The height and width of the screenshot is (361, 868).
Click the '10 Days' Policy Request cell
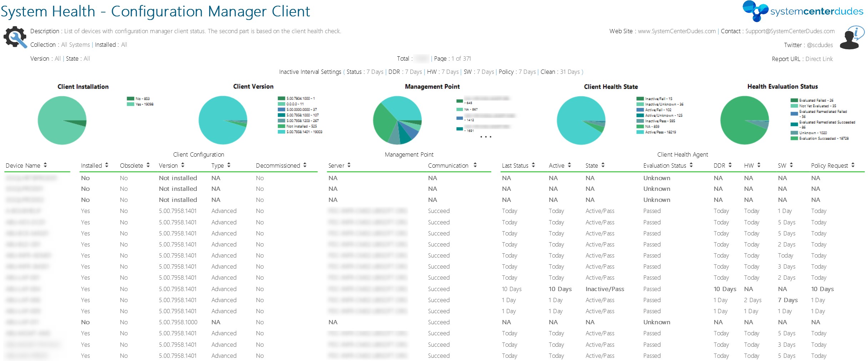pyautogui.click(x=822, y=289)
